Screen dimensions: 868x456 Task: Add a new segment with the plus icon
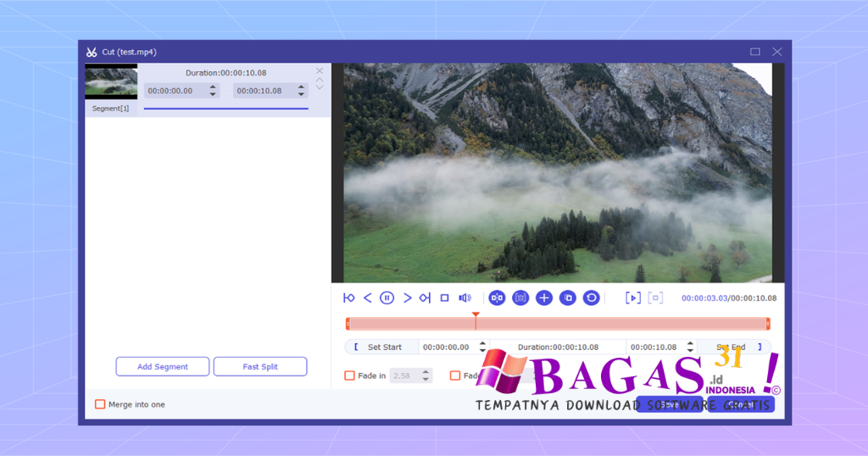click(x=544, y=298)
